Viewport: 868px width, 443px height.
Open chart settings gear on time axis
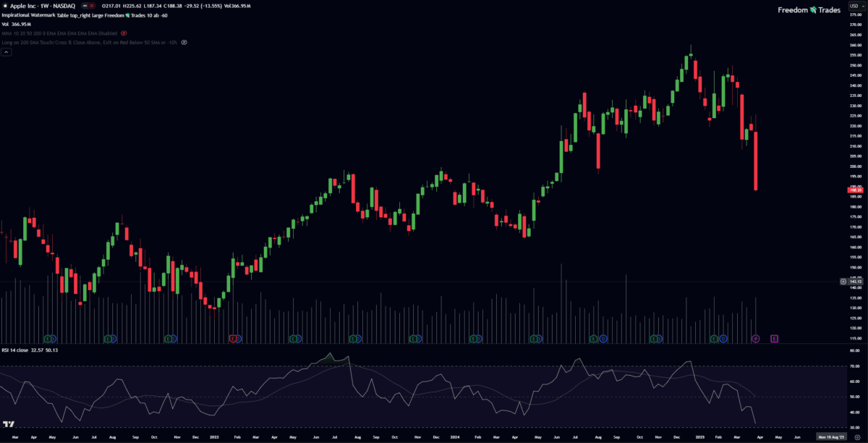tap(856, 437)
